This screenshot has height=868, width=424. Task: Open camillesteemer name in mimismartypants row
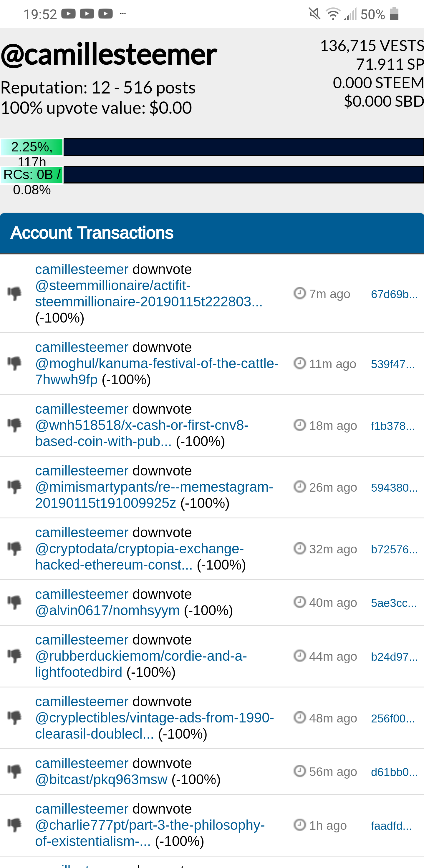(x=82, y=471)
